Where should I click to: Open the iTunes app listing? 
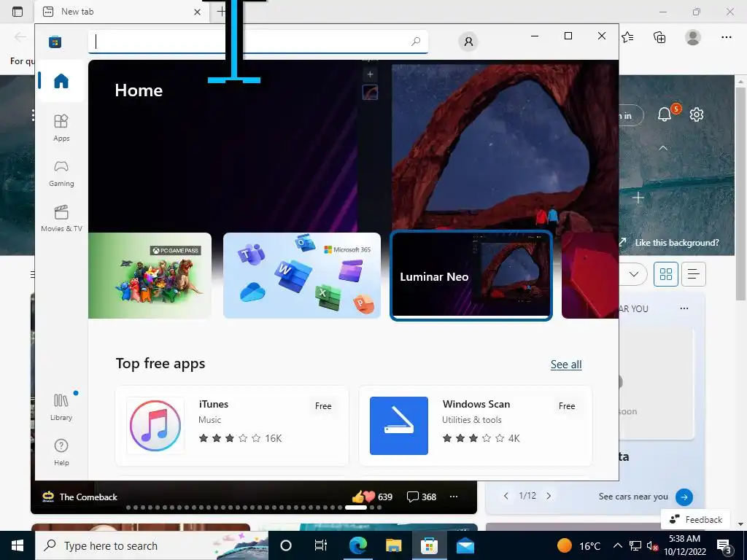click(x=232, y=426)
